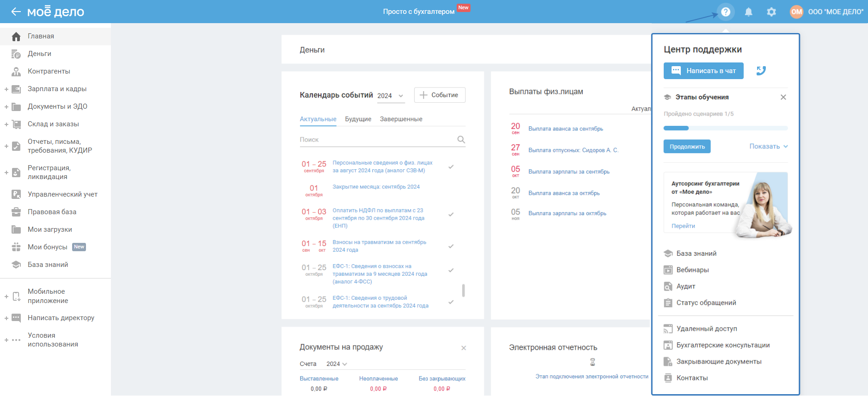Mark the Взносы на травматизм за сентябрь event as done
868x396 pixels.
click(x=451, y=246)
